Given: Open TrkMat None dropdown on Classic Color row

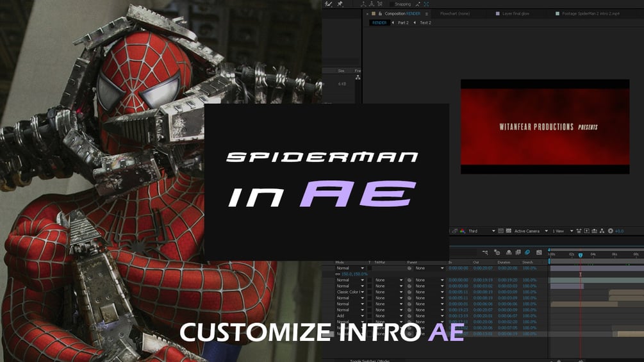Looking at the screenshot, I should tap(388, 292).
